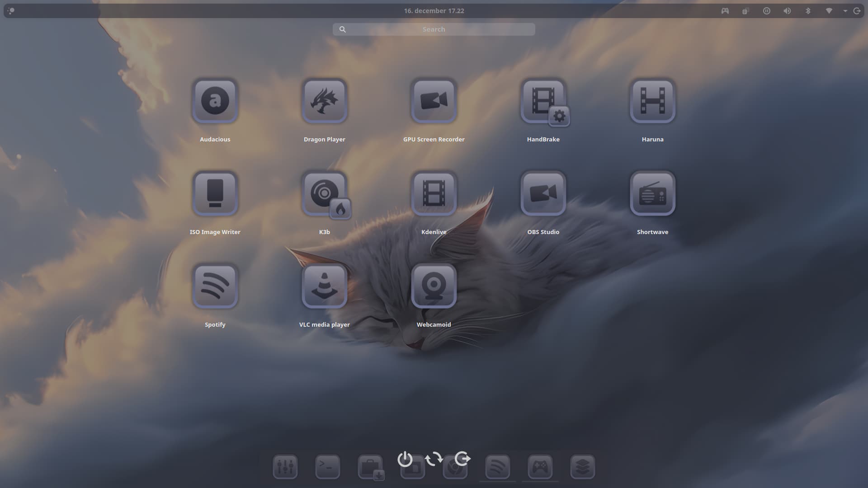The image size is (868, 488).
Task: Toggle Bluetooth from the tray
Action: pyautogui.click(x=808, y=11)
